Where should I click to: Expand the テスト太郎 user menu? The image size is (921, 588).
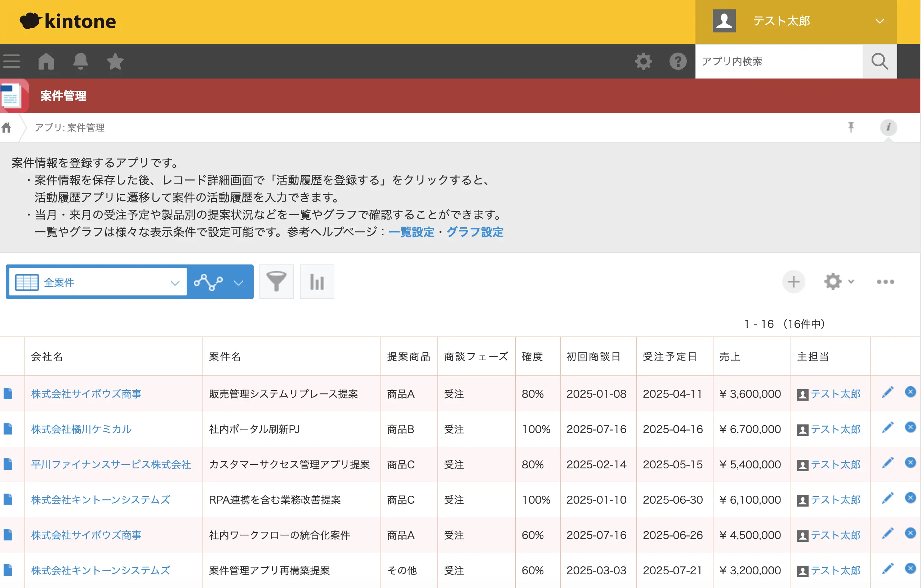click(x=796, y=21)
